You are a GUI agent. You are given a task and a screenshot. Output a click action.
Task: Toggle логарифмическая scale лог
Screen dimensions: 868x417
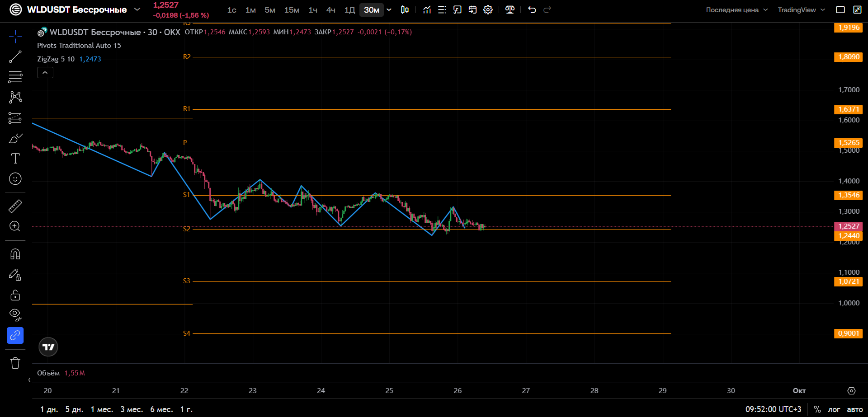[x=834, y=409]
